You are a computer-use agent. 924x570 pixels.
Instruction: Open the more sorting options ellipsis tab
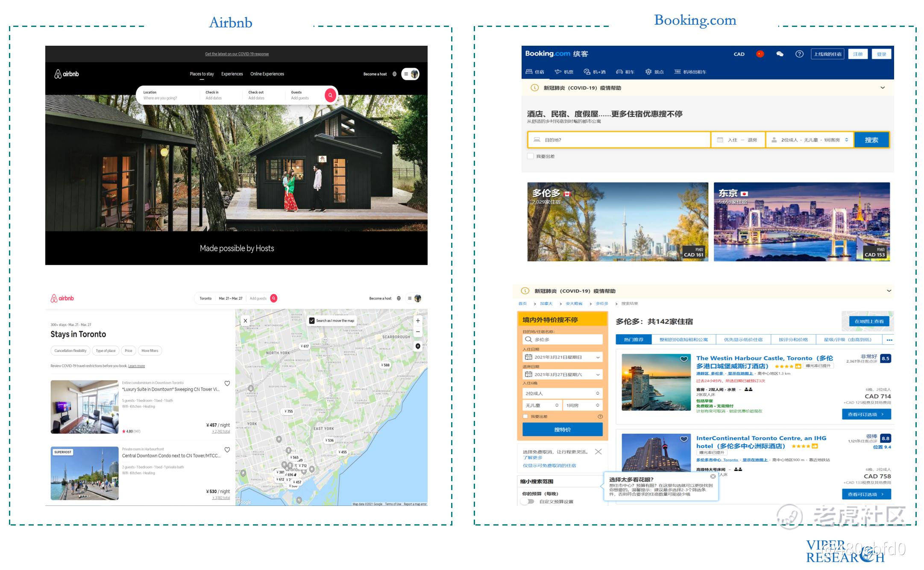[889, 340]
